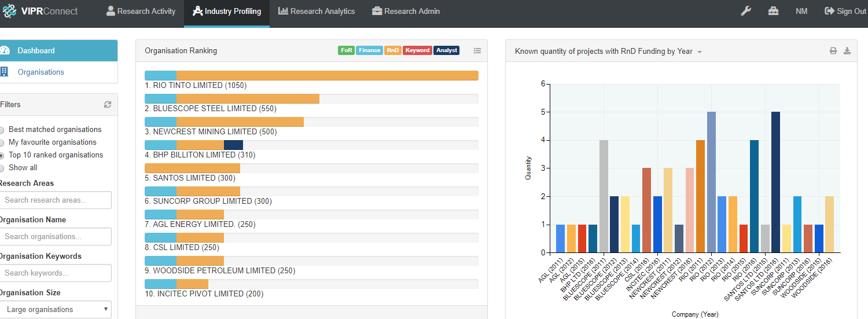Focus the Search keywords field
Image resolution: width=868 pixels, height=319 pixels.
click(56, 273)
